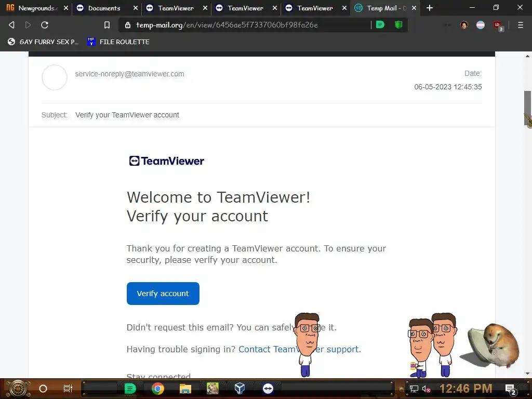
Task: Open Task View on the taskbar
Action: (x=68, y=389)
